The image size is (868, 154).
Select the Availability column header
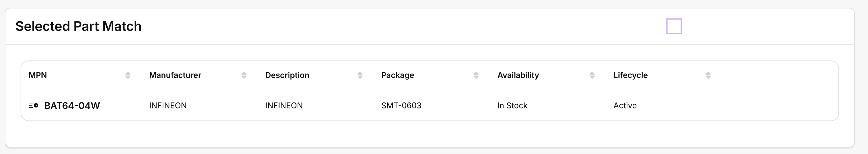point(518,75)
